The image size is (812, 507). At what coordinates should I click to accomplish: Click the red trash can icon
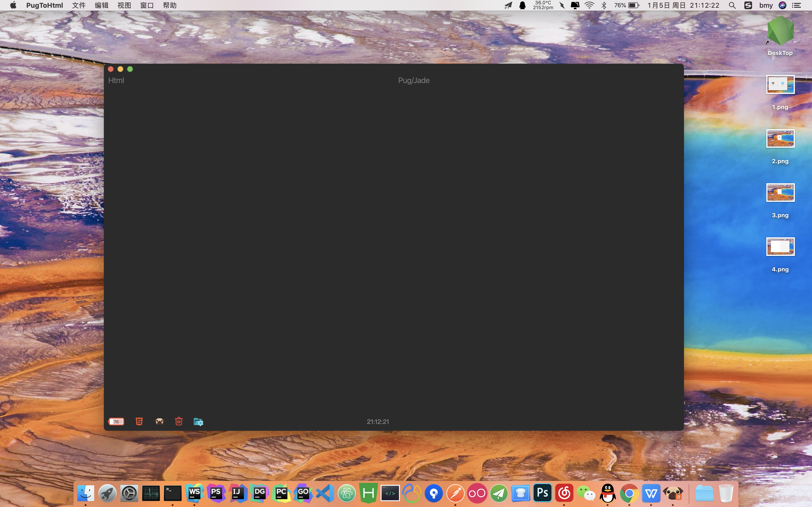click(x=179, y=421)
